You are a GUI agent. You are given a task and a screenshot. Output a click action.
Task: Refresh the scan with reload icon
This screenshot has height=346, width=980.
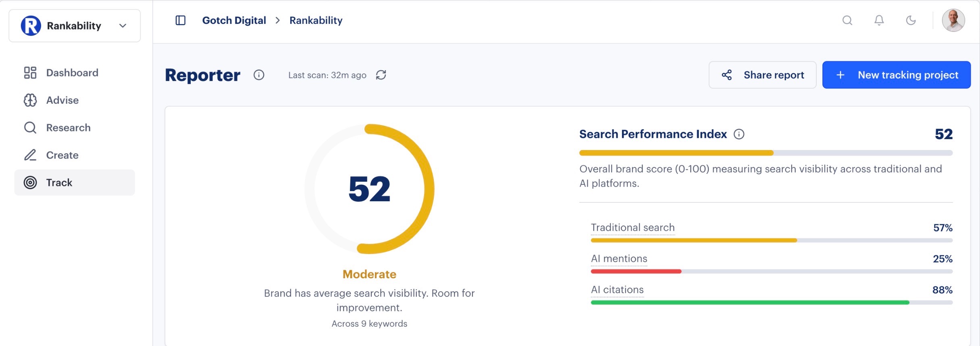point(381,75)
